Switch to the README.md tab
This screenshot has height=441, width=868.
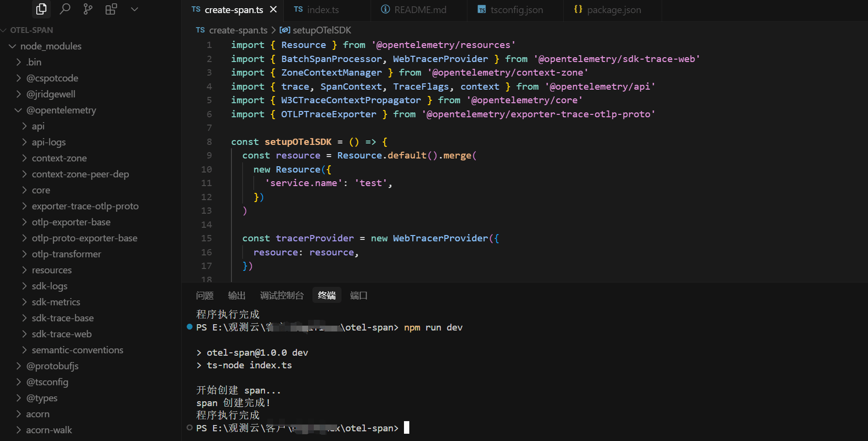[x=420, y=10]
